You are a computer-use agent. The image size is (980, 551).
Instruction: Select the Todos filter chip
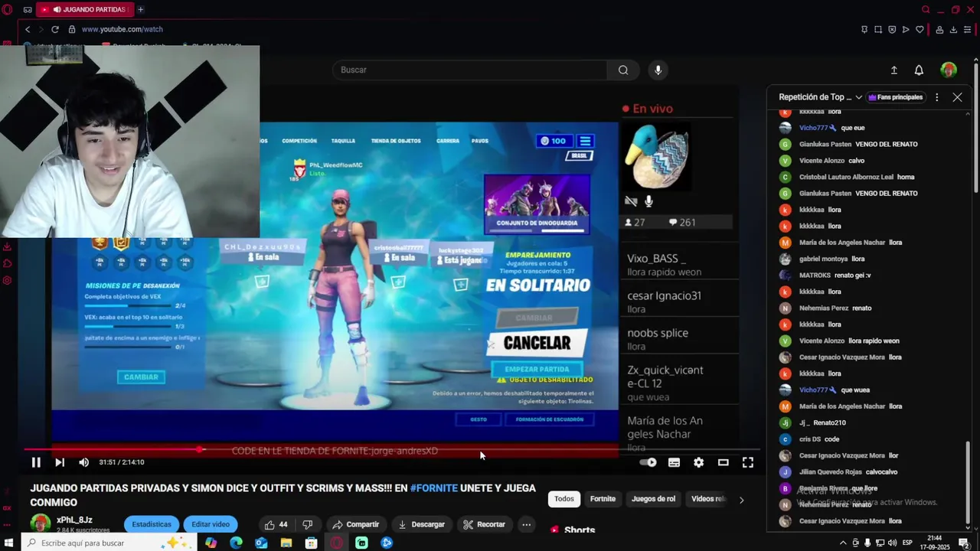tap(564, 499)
